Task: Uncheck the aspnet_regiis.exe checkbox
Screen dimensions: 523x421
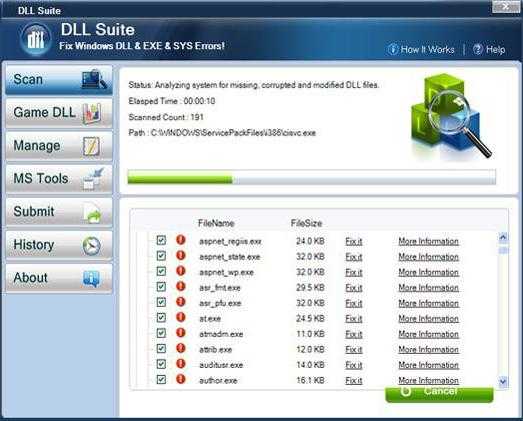Action: pyautogui.click(x=161, y=240)
